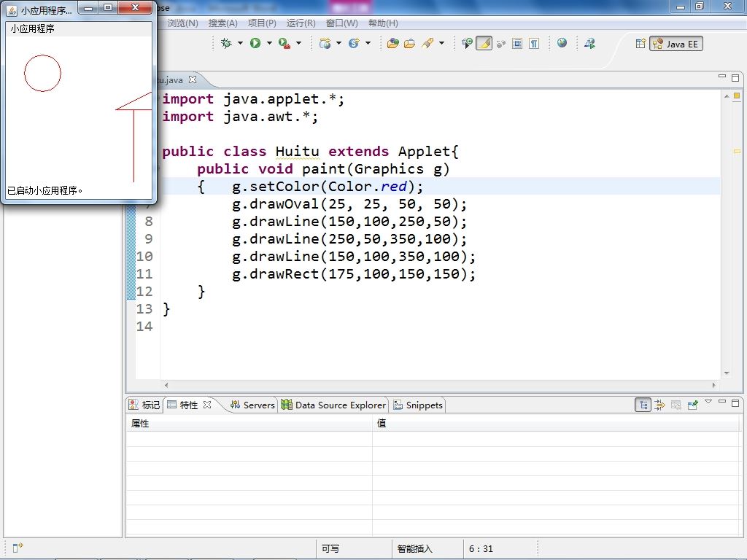Click the Search flashlight icon
The width and height of the screenshot is (747, 560).
click(427, 43)
